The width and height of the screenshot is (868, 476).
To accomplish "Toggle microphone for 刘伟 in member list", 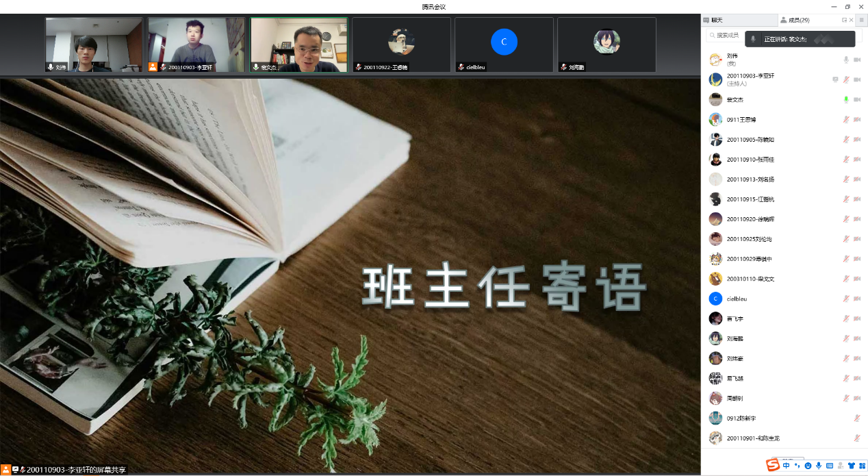I will [846, 60].
